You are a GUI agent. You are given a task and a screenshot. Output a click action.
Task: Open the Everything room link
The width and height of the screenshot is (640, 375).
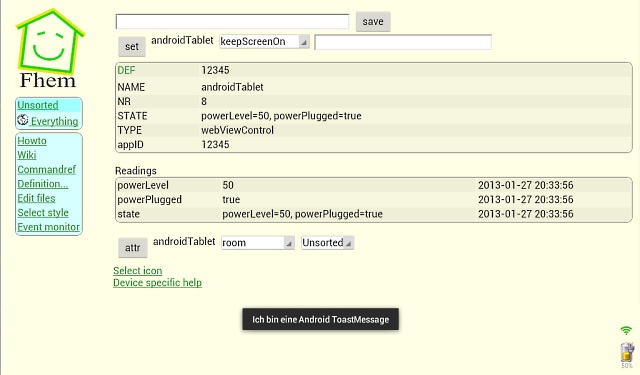54,121
